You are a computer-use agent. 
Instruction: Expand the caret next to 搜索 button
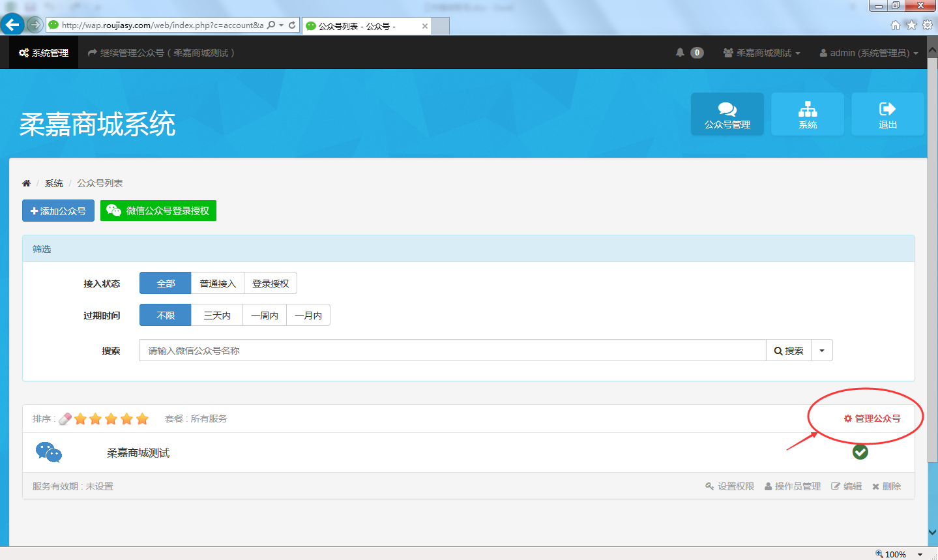[x=821, y=351]
